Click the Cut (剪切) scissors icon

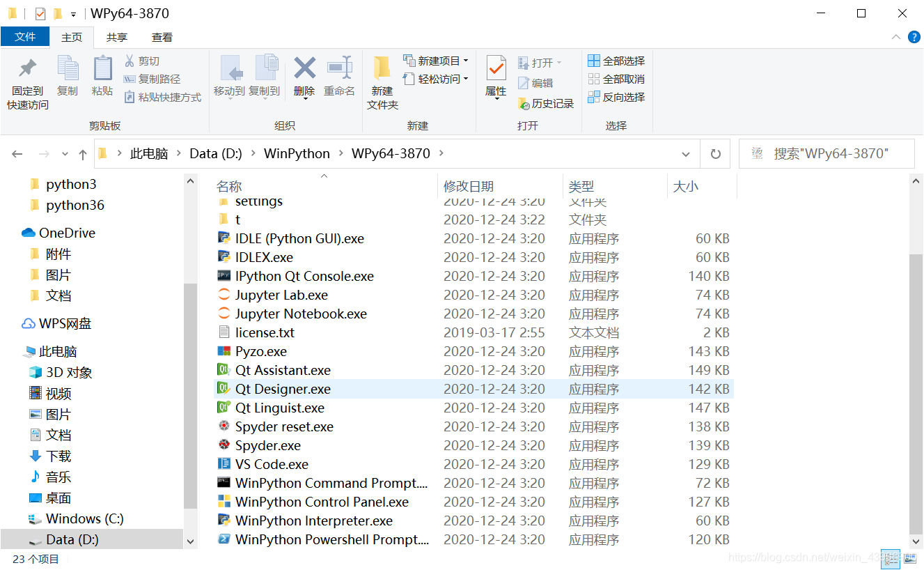(130, 61)
